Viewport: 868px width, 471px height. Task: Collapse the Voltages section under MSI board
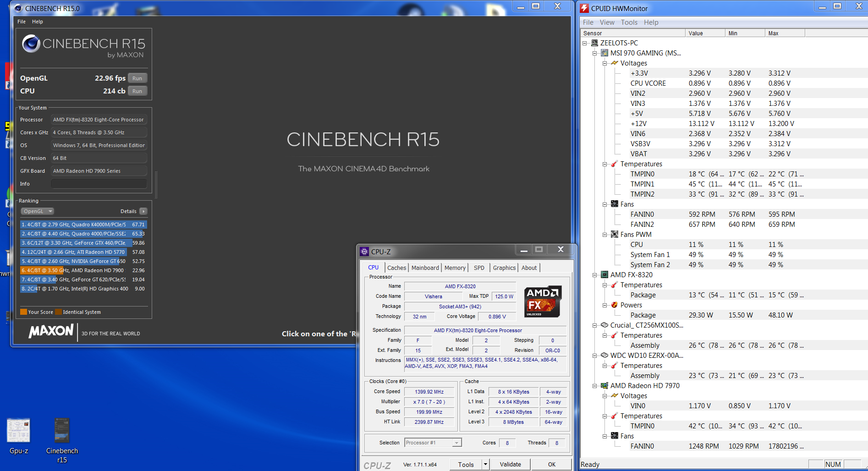604,63
